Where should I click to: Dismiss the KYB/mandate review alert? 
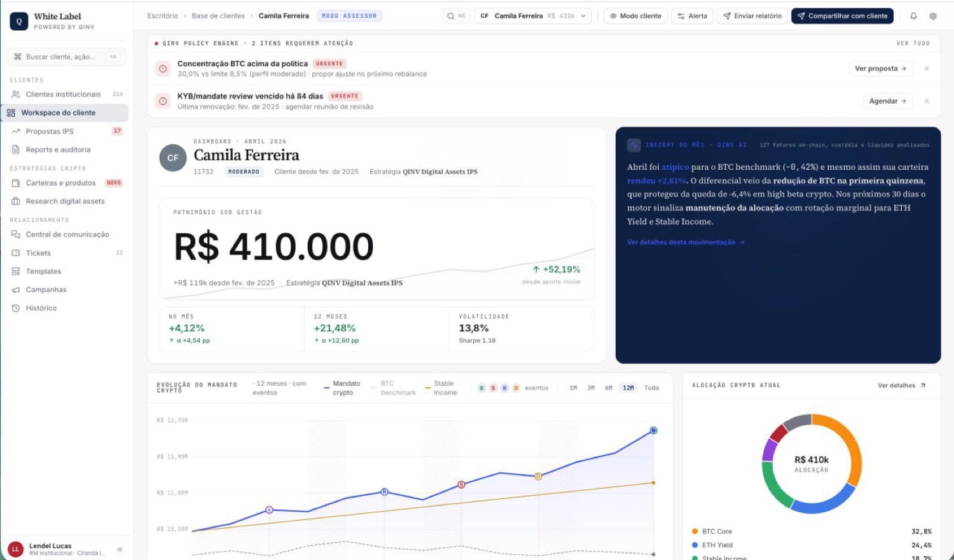click(x=927, y=101)
